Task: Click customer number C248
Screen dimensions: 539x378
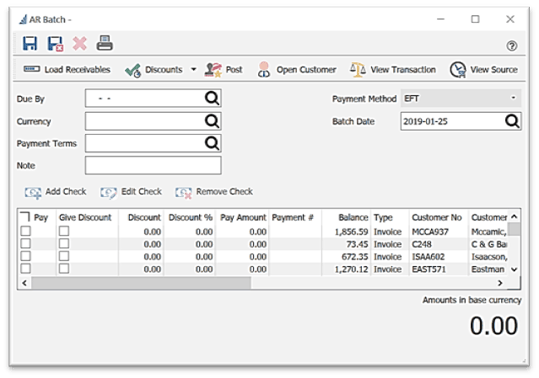Action: pyautogui.click(x=422, y=244)
